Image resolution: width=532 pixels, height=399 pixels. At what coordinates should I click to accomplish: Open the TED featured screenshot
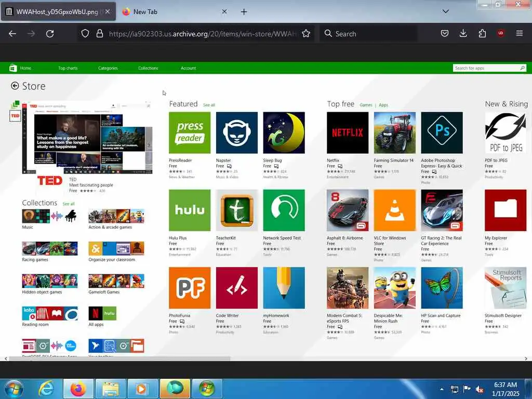tap(87, 137)
